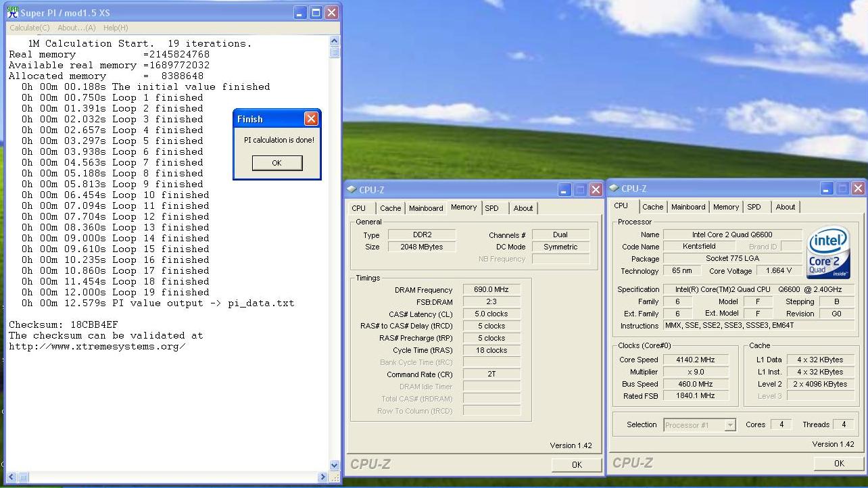
Task: Click the Technology value '65 nm'
Action: 682,271
